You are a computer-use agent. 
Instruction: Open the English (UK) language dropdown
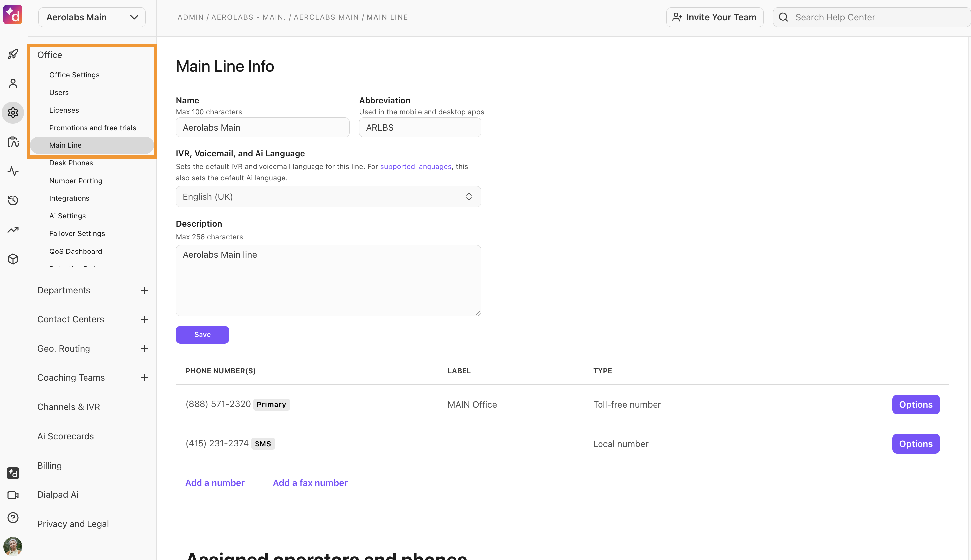tap(328, 197)
